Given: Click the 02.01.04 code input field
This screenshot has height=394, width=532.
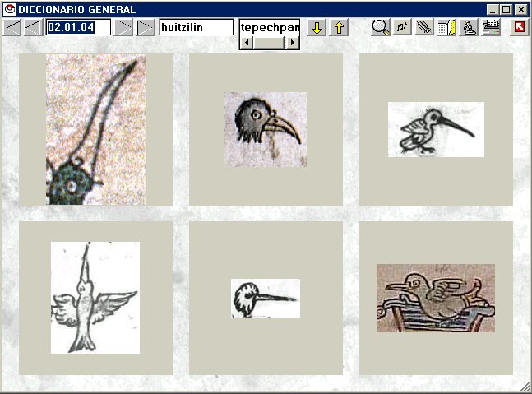Looking at the screenshot, I should [78, 27].
